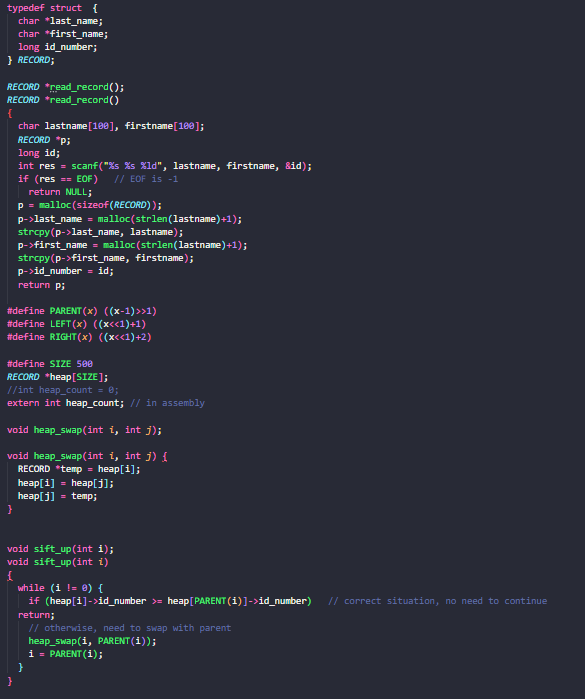Screen dimensions: 585x699
Task: Click the 'p->last_name = malloc' line
Action: click(x=130, y=219)
